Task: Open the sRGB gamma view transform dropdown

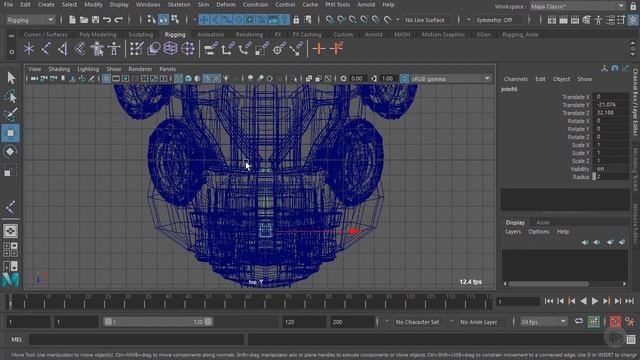Action: tap(451, 78)
